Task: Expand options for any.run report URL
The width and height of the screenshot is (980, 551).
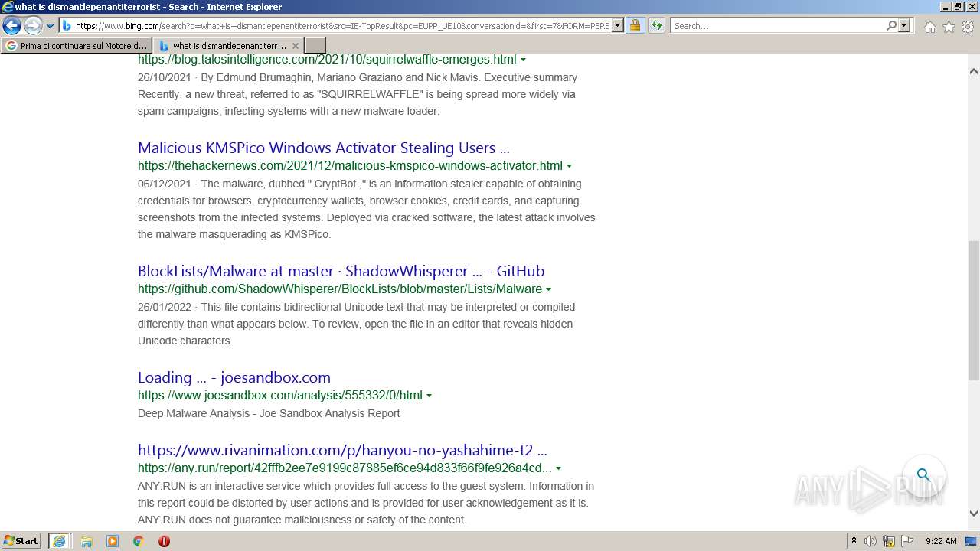Action: [558, 468]
